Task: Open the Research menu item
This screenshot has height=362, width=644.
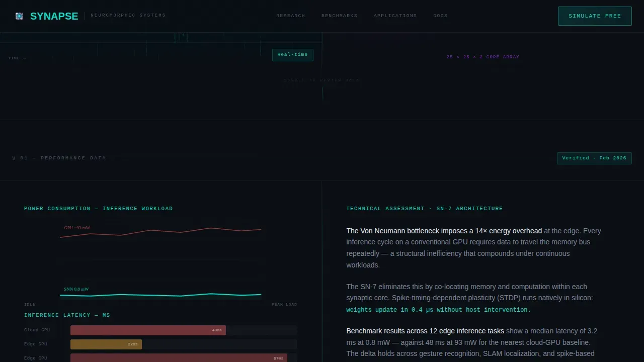Action: coord(291,16)
